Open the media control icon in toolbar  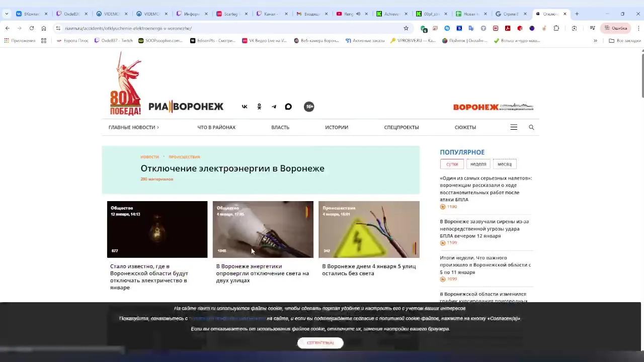tap(593, 28)
